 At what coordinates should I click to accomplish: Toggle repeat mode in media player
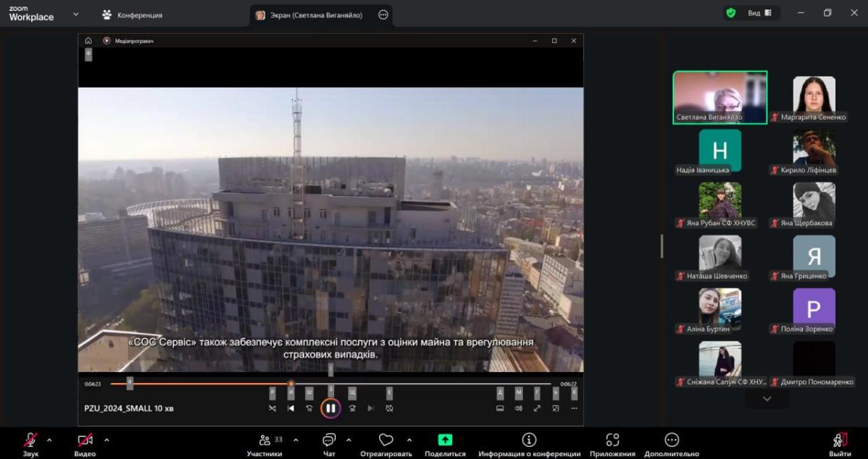pos(389,408)
